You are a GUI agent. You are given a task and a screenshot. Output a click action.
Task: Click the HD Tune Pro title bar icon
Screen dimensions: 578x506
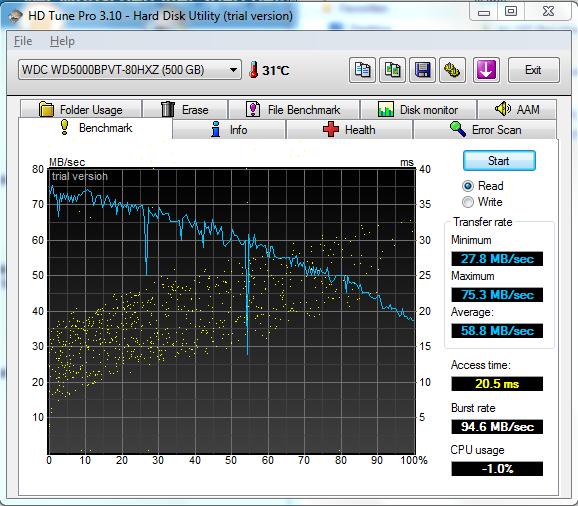coord(15,16)
